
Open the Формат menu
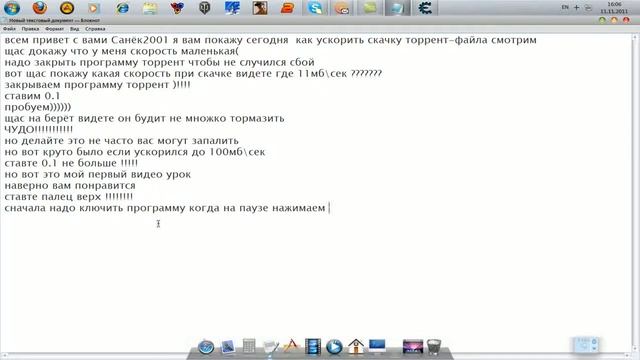[54, 29]
